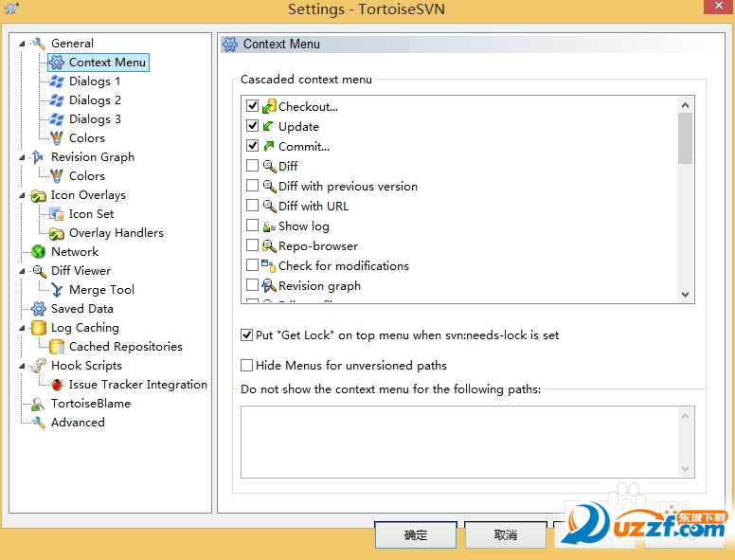Check the Diff checkbox
The image size is (735, 560).
252,166
